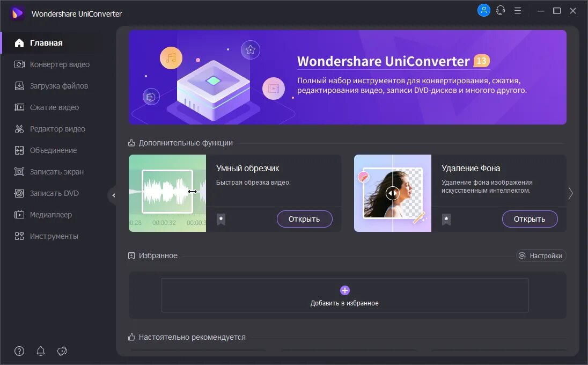Click the Объединение merge icon
This screenshot has height=365, width=588.
tap(19, 150)
